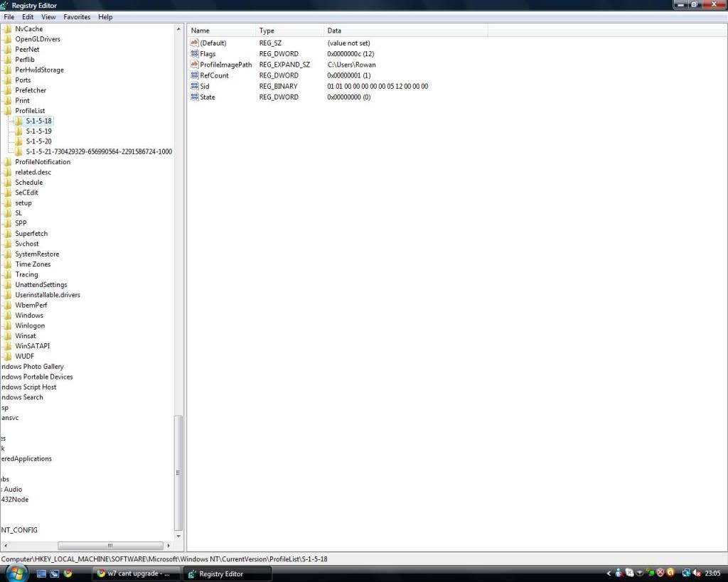This screenshot has height=582, width=728.
Task: Open the Edit menu
Action: tap(28, 17)
